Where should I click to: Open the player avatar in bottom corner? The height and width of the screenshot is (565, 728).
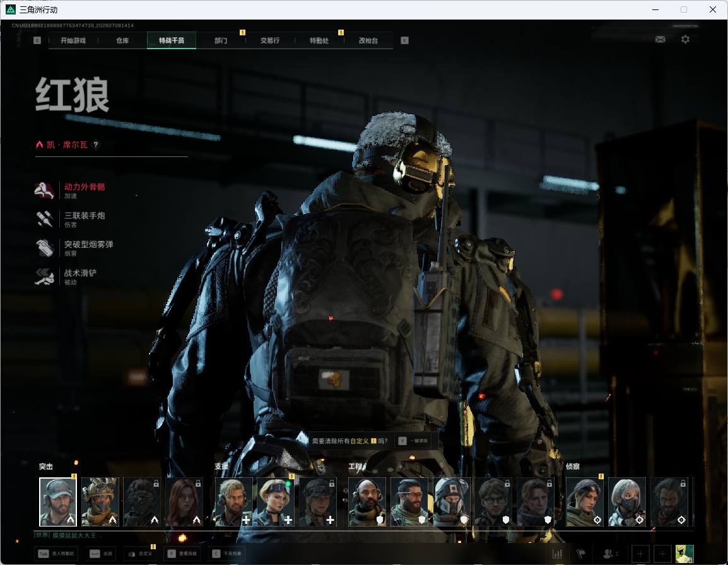point(684,554)
